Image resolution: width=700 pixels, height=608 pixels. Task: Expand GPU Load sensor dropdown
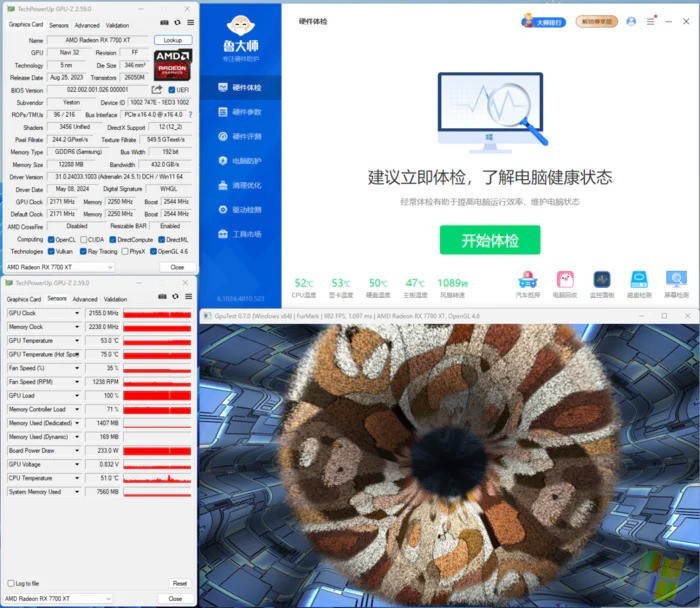click(77, 396)
